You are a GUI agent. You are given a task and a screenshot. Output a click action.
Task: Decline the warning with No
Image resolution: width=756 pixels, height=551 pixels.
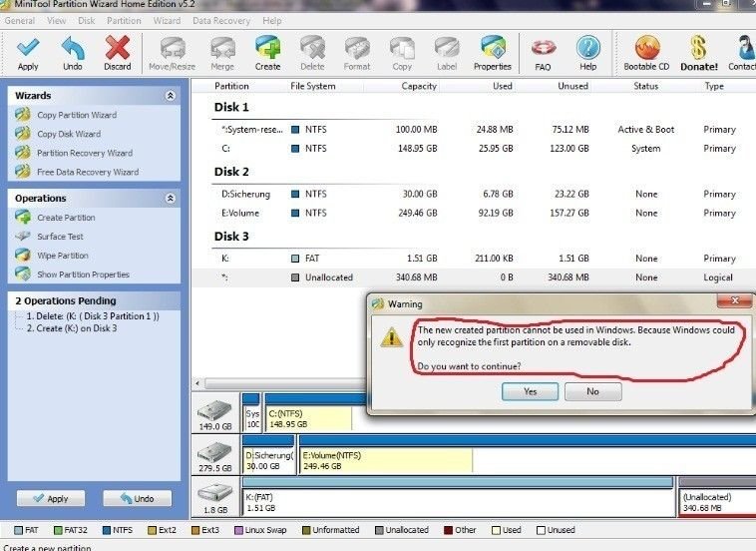tap(593, 391)
